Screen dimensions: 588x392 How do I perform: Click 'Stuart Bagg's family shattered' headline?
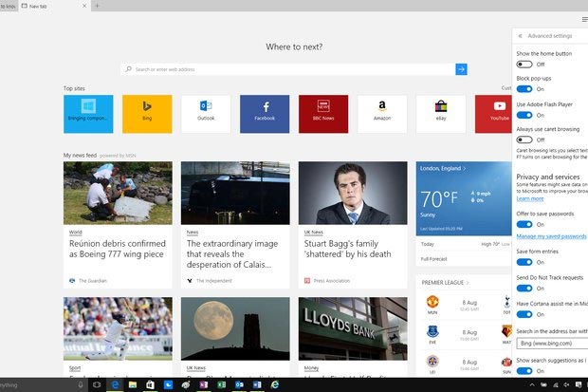348,249
